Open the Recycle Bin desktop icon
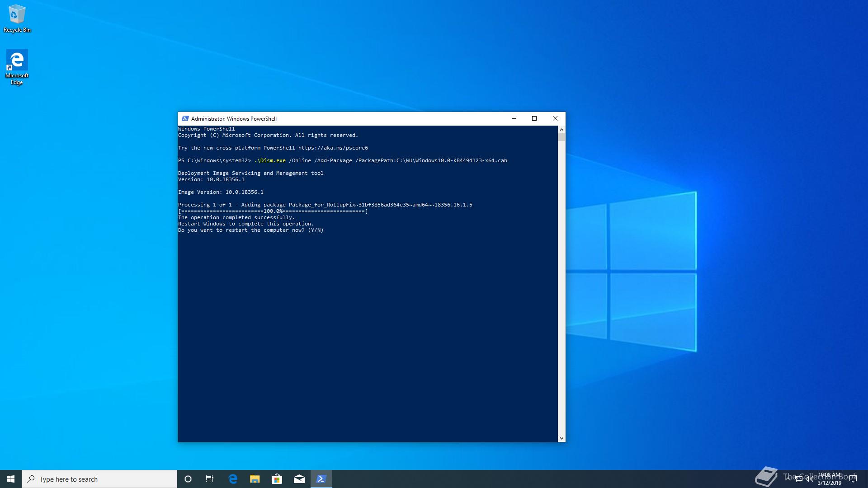The height and width of the screenshot is (488, 868). click(17, 19)
